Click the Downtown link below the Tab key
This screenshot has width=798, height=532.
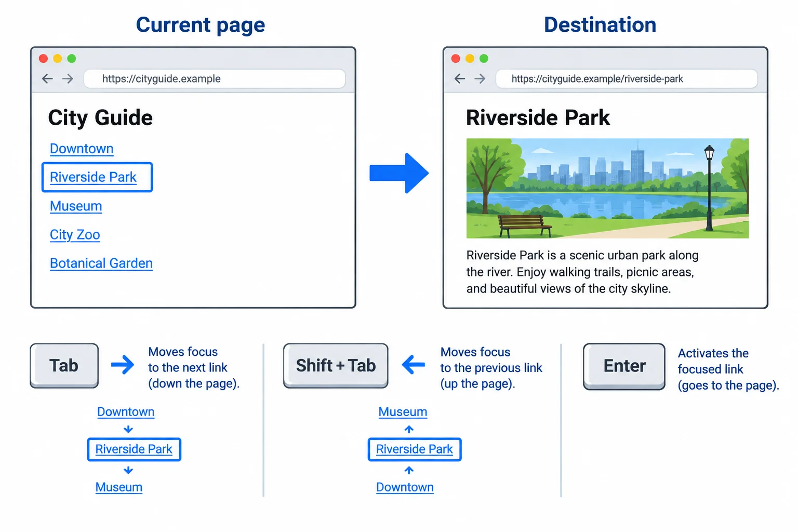point(126,412)
